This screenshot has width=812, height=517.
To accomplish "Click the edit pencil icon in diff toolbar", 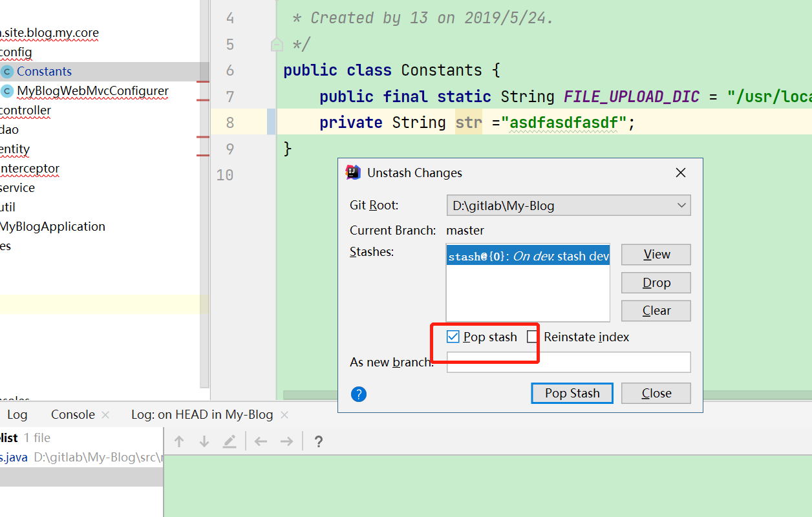I will pos(230,441).
